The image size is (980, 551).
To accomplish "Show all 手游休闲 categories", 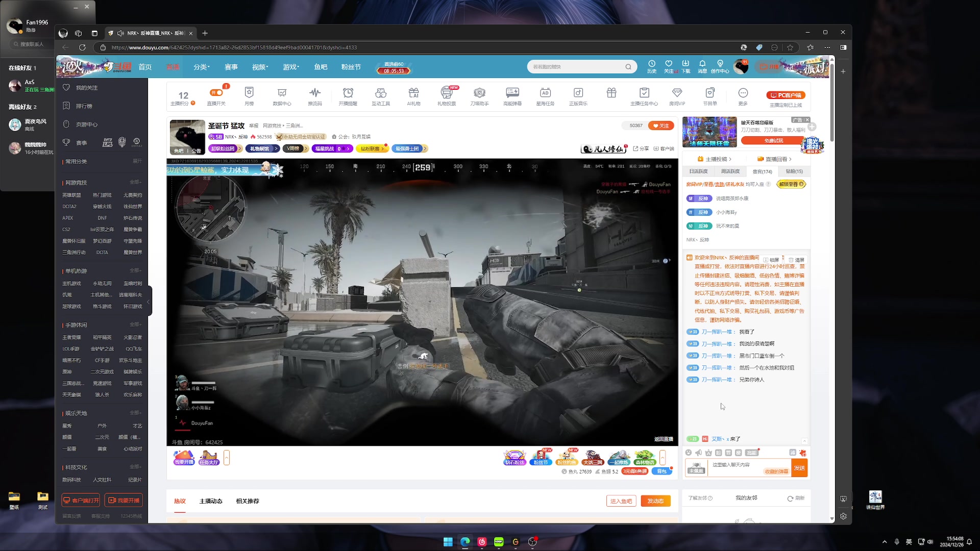I will (x=136, y=324).
